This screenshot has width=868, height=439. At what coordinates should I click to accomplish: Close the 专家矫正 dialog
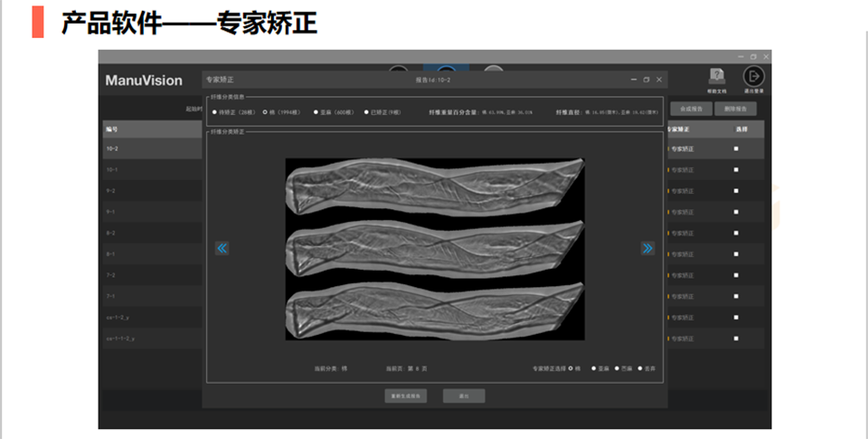coord(659,80)
